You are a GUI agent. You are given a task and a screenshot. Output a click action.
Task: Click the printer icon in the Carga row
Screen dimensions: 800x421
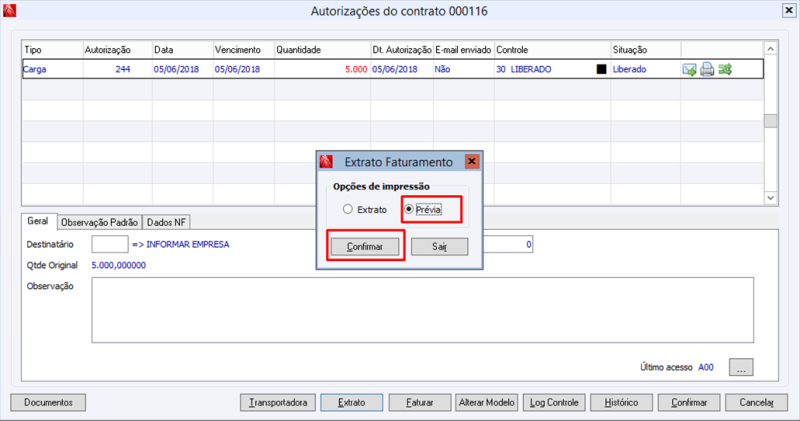707,69
